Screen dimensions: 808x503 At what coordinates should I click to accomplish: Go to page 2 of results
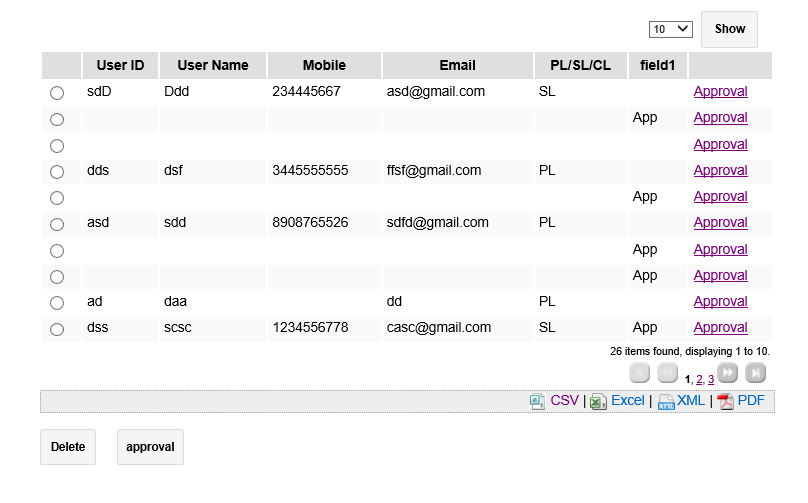[x=699, y=380]
